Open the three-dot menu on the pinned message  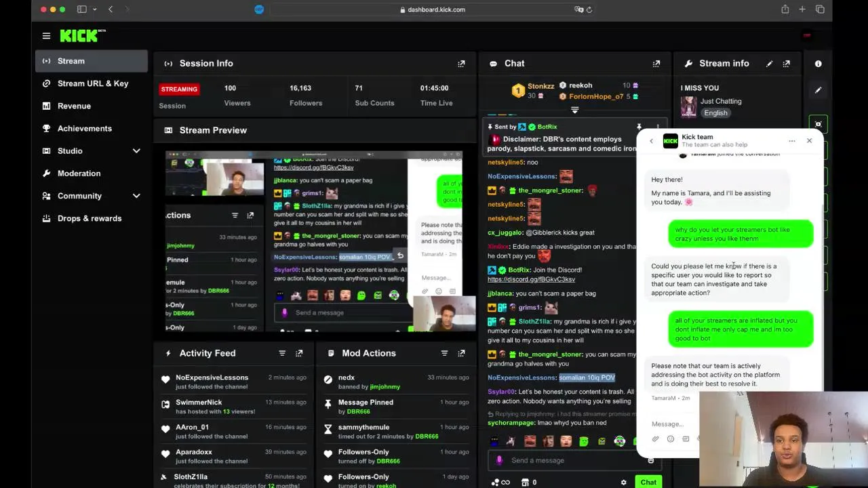tap(657, 127)
